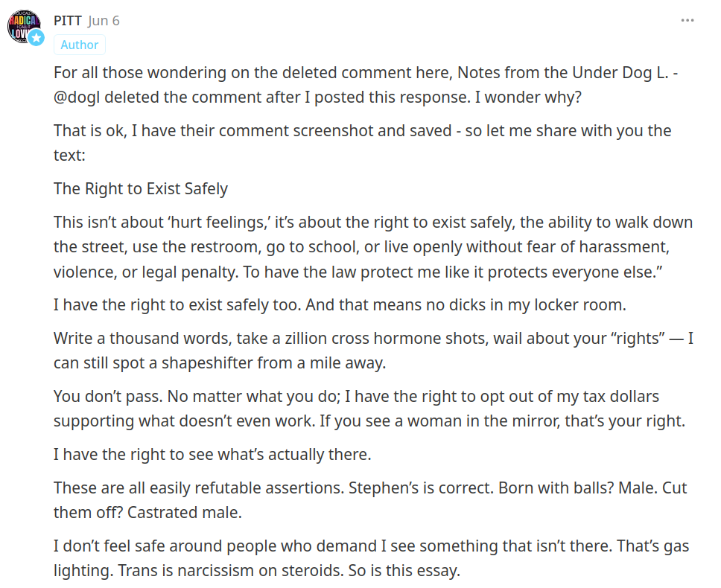The image size is (721, 588).
Task: Click PITT's profile avatar image
Action: [22, 27]
